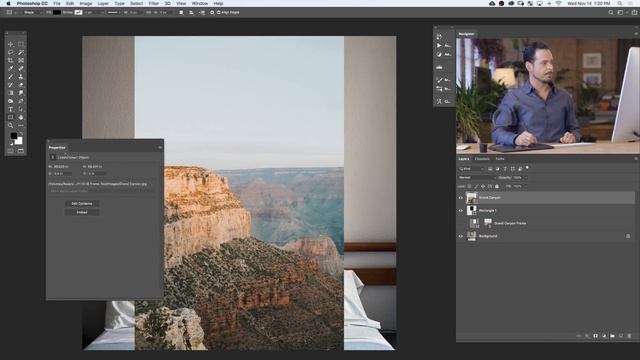Select the Clone Stamp tool
The width and height of the screenshot is (640, 360).
[21, 77]
